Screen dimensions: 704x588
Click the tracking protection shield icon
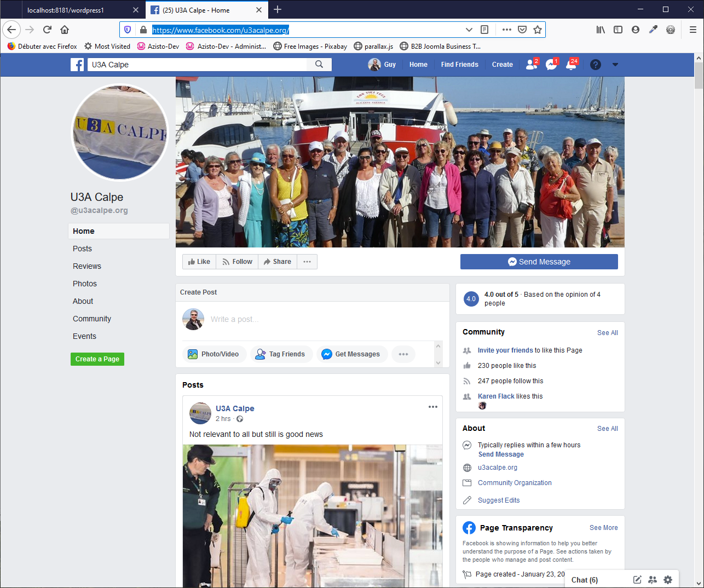[x=128, y=30]
